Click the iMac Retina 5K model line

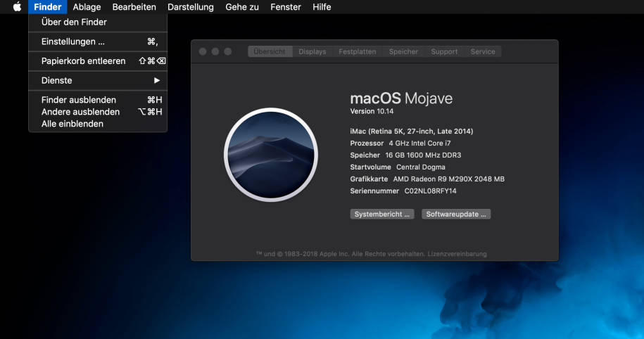coord(412,132)
